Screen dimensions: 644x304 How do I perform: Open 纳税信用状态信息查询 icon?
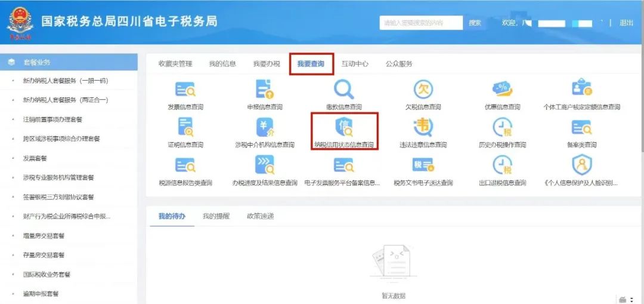pyautogui.click(x=344, y=127)
